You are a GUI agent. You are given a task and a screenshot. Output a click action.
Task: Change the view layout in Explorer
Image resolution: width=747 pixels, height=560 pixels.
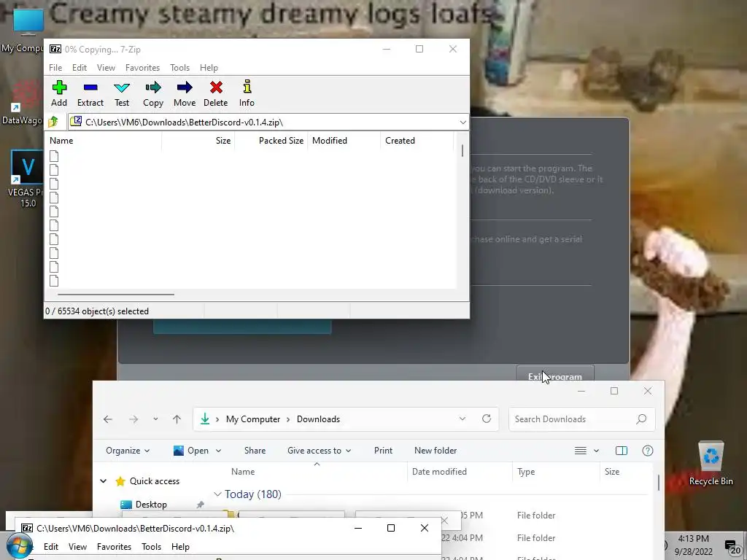click(580, 451)
